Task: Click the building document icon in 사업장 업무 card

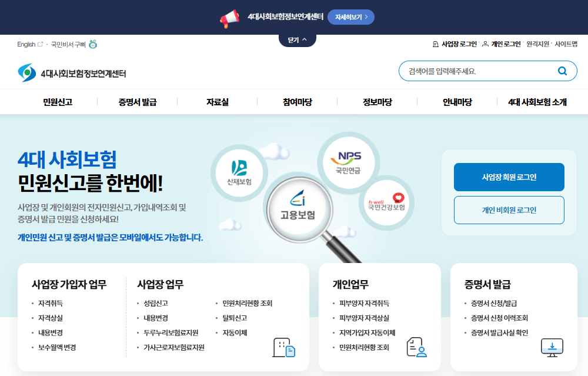Action: 284,347
